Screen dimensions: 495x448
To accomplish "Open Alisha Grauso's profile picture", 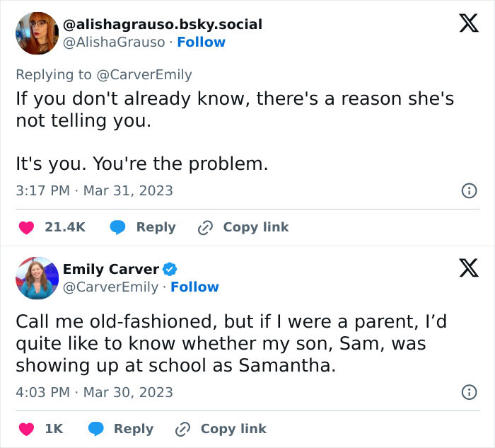I will coord(37,33).
